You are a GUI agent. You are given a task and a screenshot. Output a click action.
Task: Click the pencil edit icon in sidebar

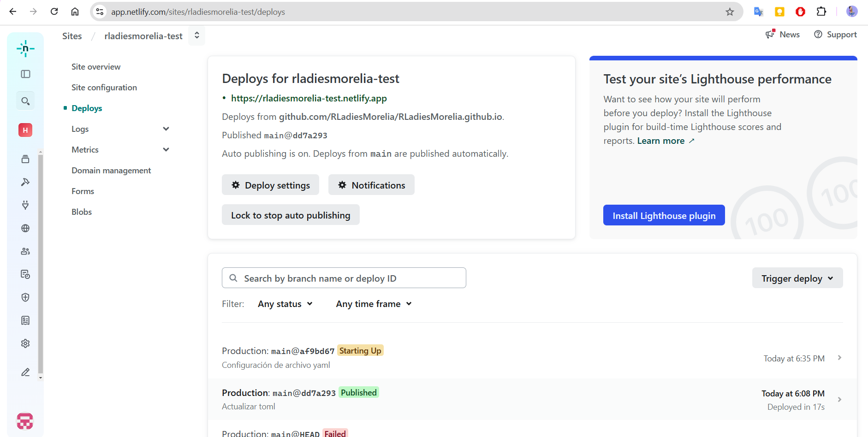coord(25,372)
